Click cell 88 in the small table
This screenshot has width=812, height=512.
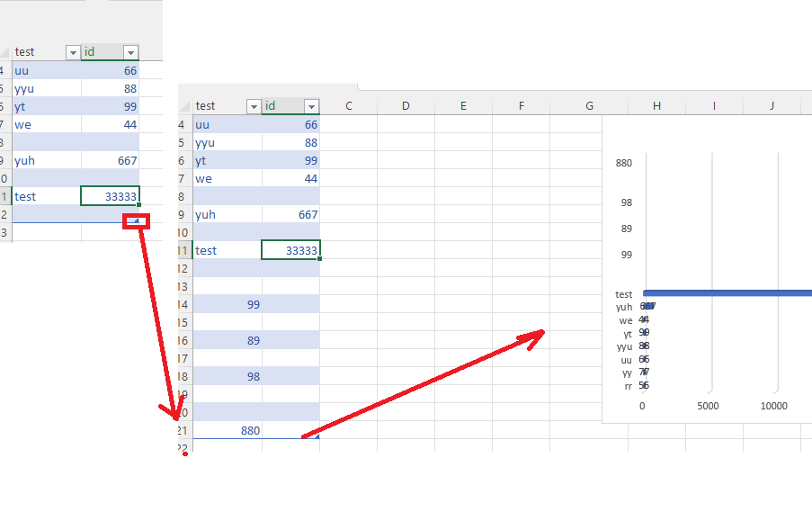click(110, 88)
